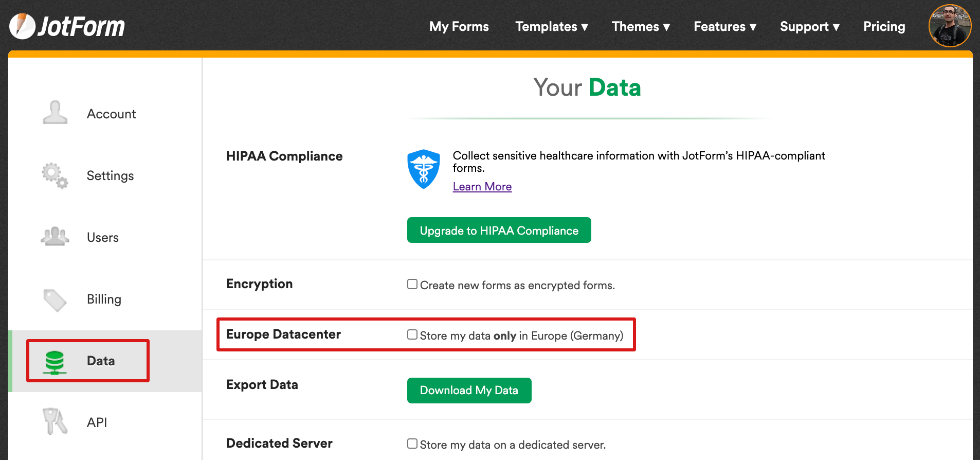Expand the Templates dropdown menu
980x460 pixels.
click(551, 27)
